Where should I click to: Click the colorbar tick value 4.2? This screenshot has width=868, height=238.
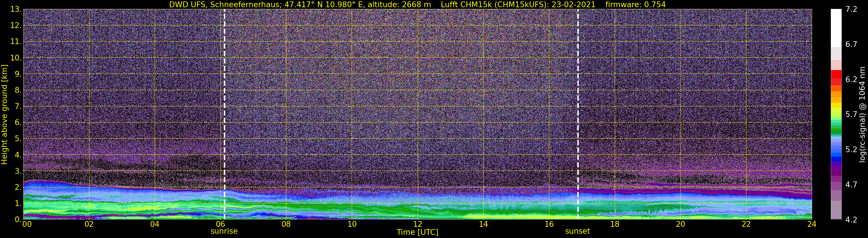(852, 220)
